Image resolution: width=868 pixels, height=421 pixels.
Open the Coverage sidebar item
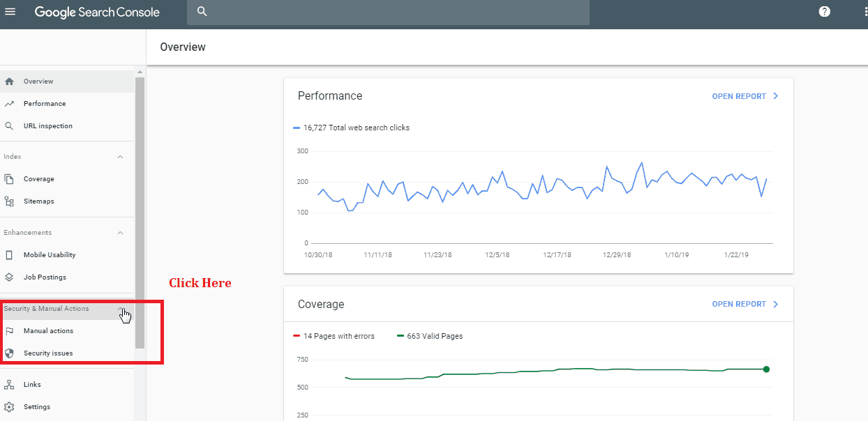[x=67, y=179]
